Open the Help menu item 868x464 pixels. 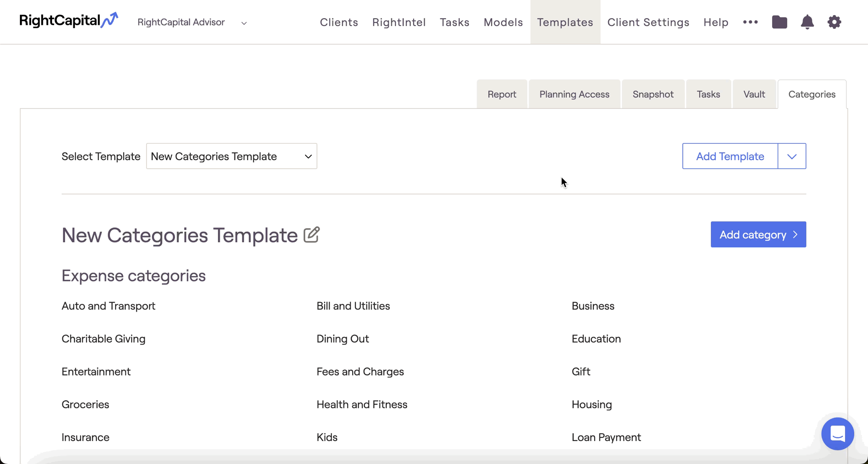[x=716, y=22]
